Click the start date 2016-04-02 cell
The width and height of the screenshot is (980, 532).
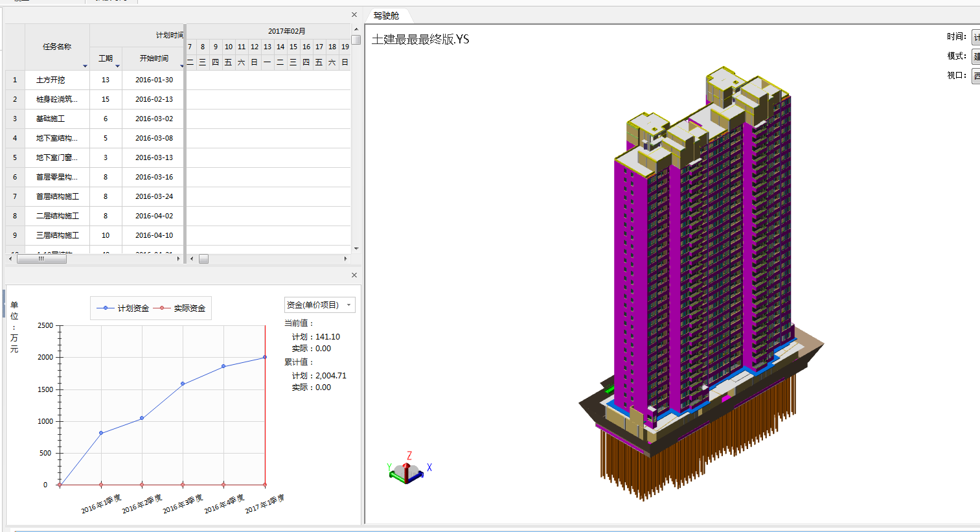154,216
